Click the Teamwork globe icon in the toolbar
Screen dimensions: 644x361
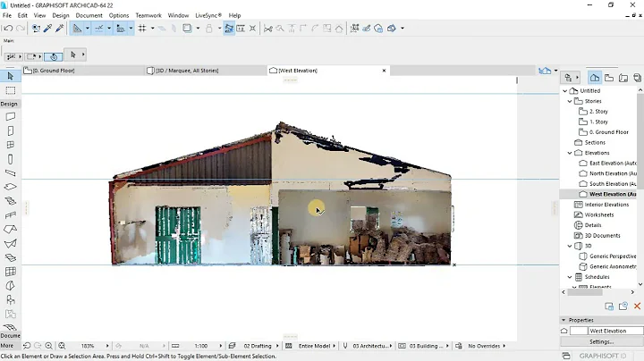click(x=378, y=29)
